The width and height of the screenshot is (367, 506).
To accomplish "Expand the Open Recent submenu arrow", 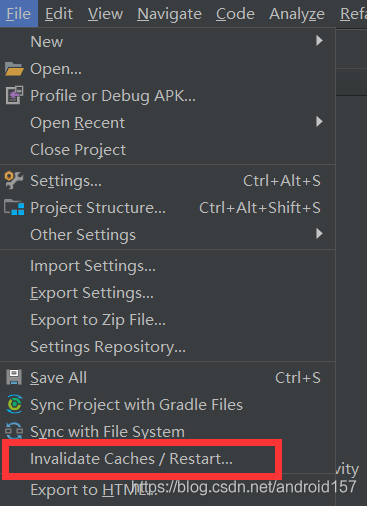I will click(x=319, y=122).
